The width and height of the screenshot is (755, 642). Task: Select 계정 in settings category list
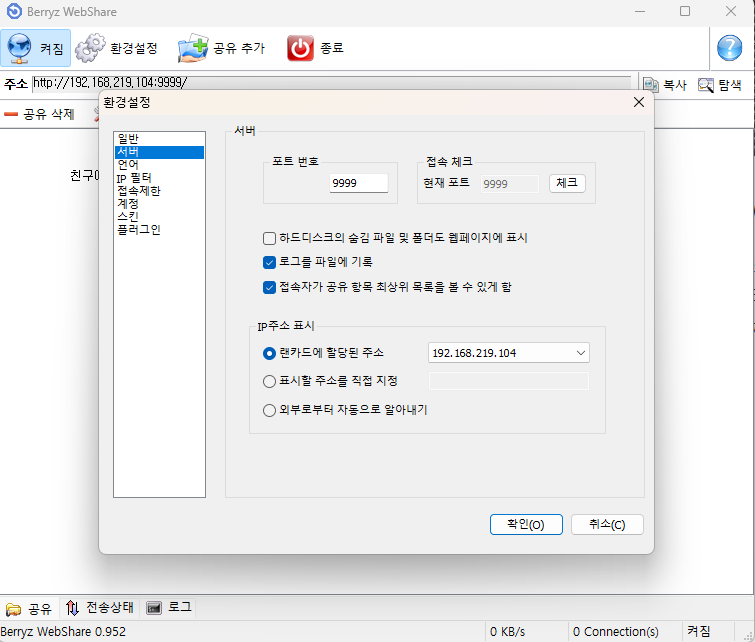(x=159, y=204)
